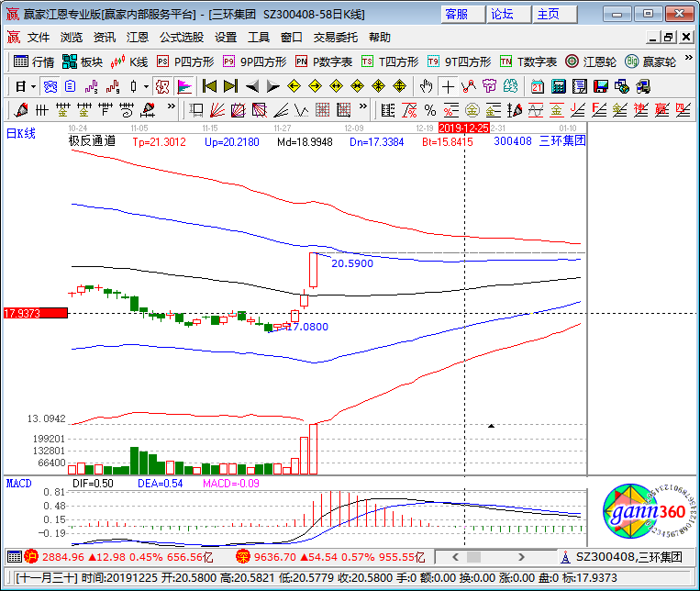This screenshot has width=700, height=591.
Task: Click the 300408 三环集团 stock label
Action: tap(539, 141)
